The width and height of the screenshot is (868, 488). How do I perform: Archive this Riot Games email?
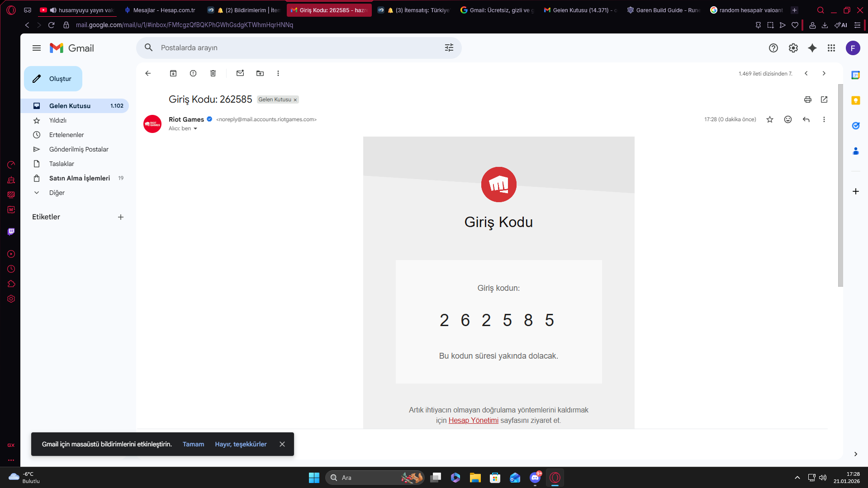coord(173,73)
